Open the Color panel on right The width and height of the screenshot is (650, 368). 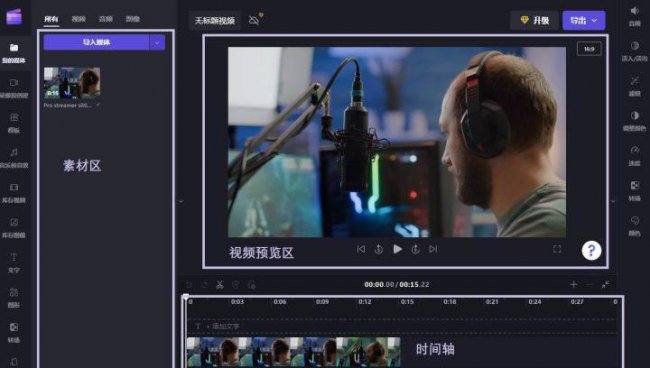[635, 226]
